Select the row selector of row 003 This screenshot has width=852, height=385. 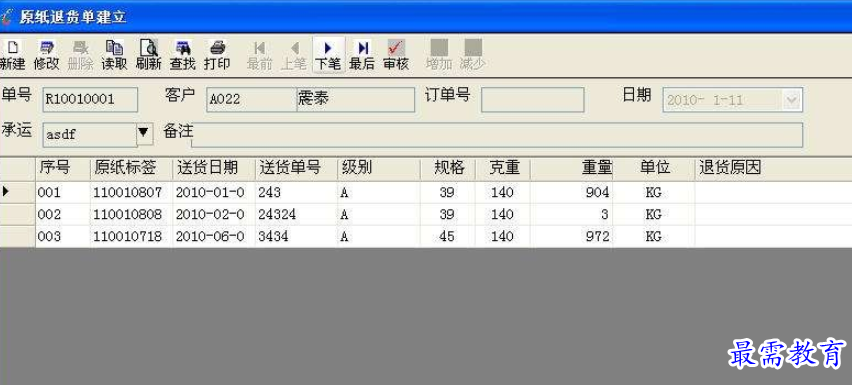18,237
